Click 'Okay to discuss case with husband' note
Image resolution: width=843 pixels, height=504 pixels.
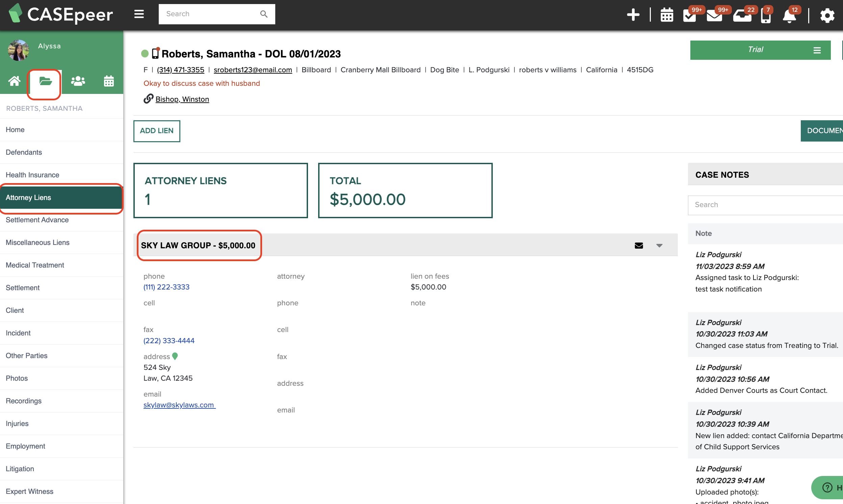(202, 83)
